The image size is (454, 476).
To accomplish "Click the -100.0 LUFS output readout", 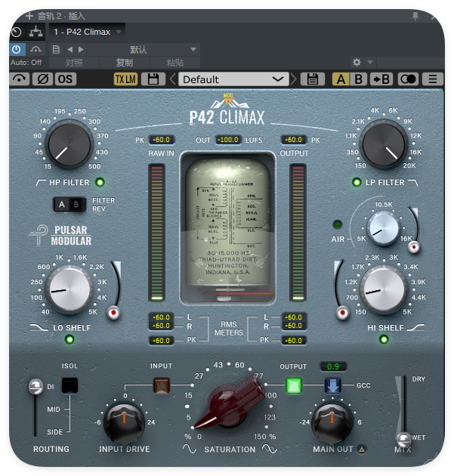I will pos(229,140).
